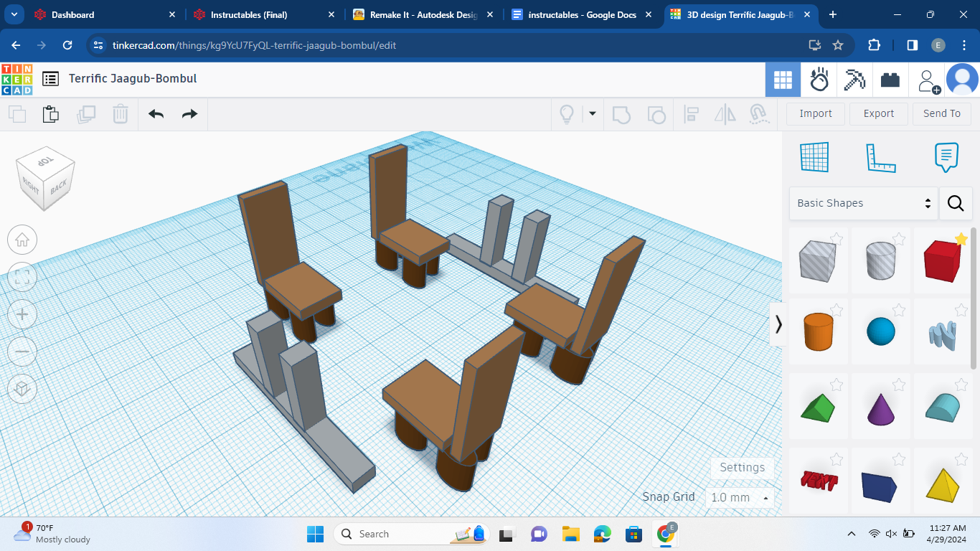Screen dimensions: 980x551
Task: Select the orange Cylinder shape
Action: coord(817,331)
